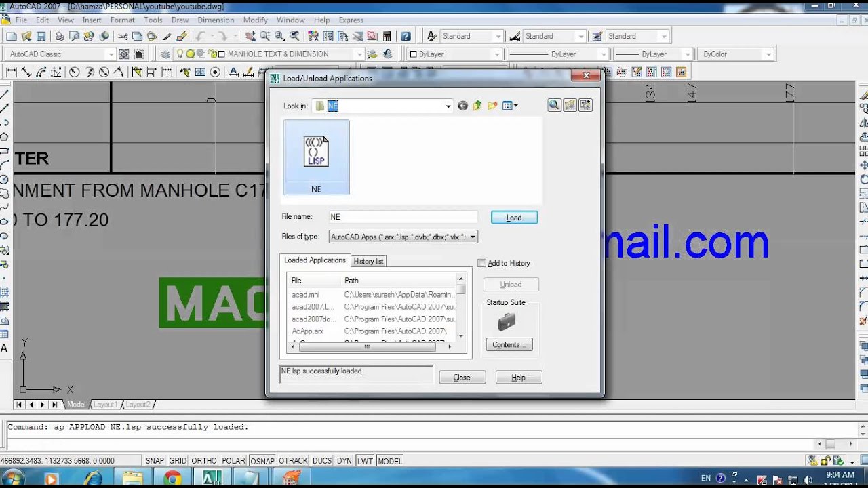Viewport: 868px width, 488px height.
Task: Click the Pan Realtime hand icon
Action: point(250,36)
